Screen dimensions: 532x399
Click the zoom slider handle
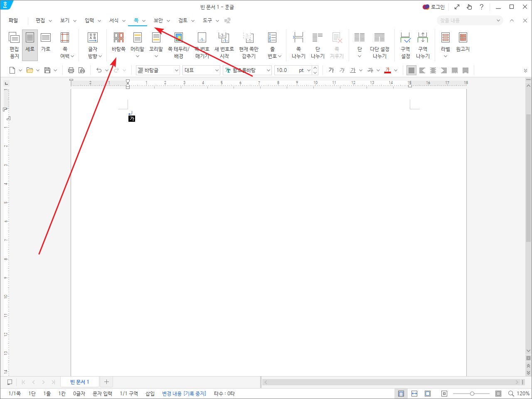click(472, 394)
